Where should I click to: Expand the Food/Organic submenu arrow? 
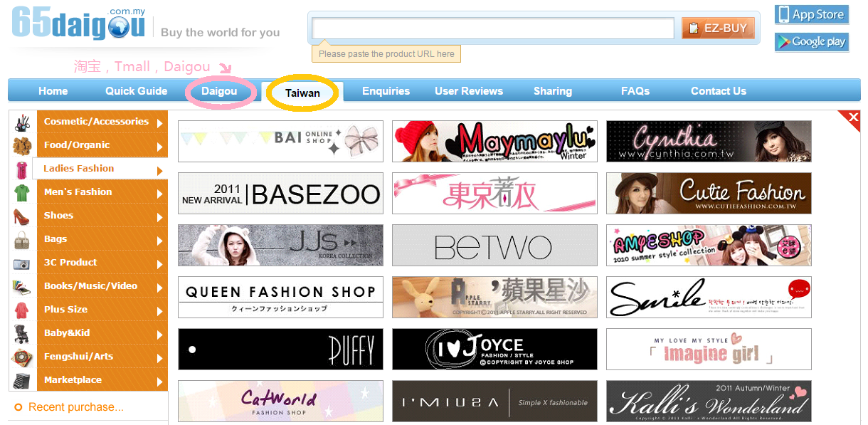click(x=160, y=147)
